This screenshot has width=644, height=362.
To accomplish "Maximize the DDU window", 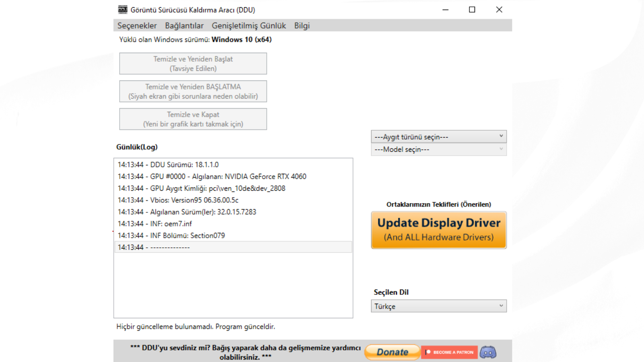I will tap(472, 10).
